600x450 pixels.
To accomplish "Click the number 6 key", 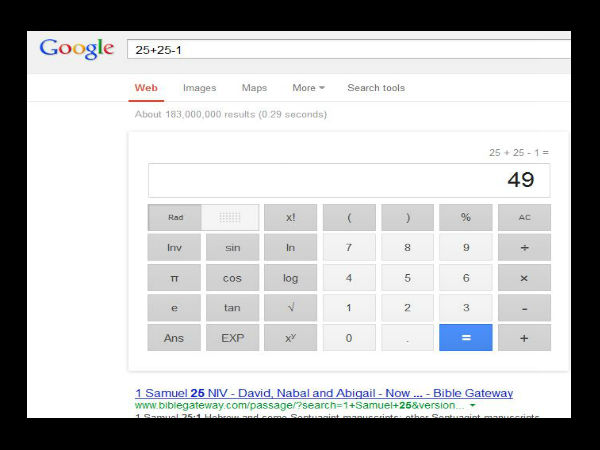I will [466, 278].
